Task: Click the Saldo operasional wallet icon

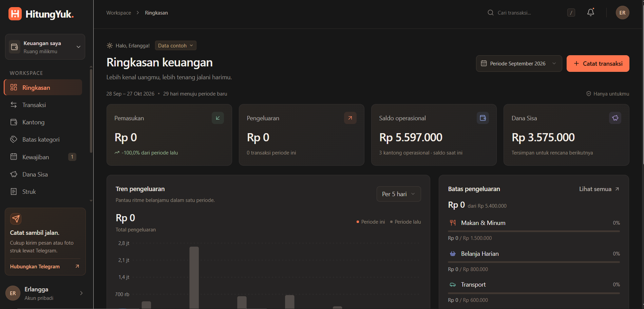Action: [483, 118]
